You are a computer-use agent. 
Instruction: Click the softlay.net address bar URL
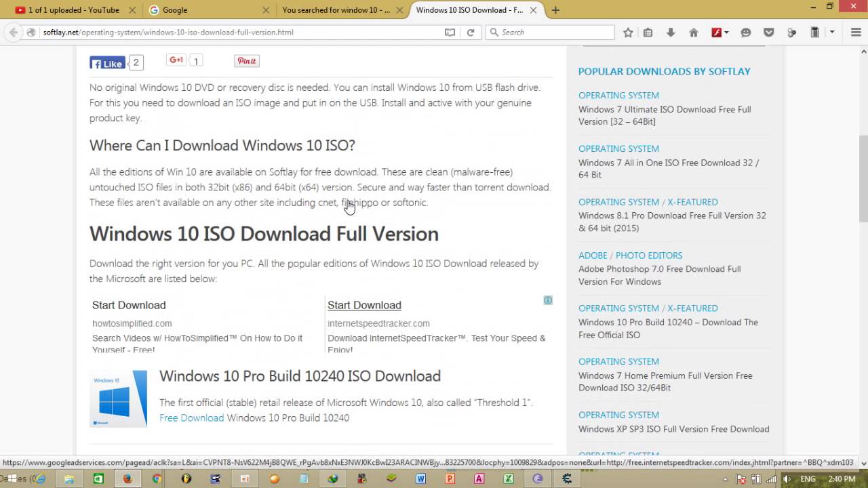point(168,32)
